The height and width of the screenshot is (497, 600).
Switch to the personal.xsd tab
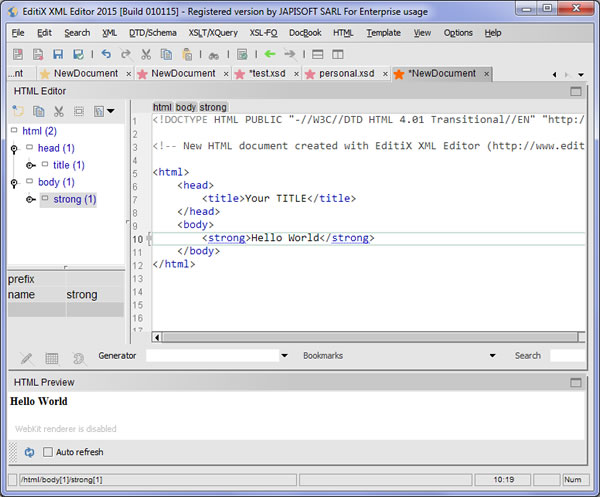click(347, 73)
